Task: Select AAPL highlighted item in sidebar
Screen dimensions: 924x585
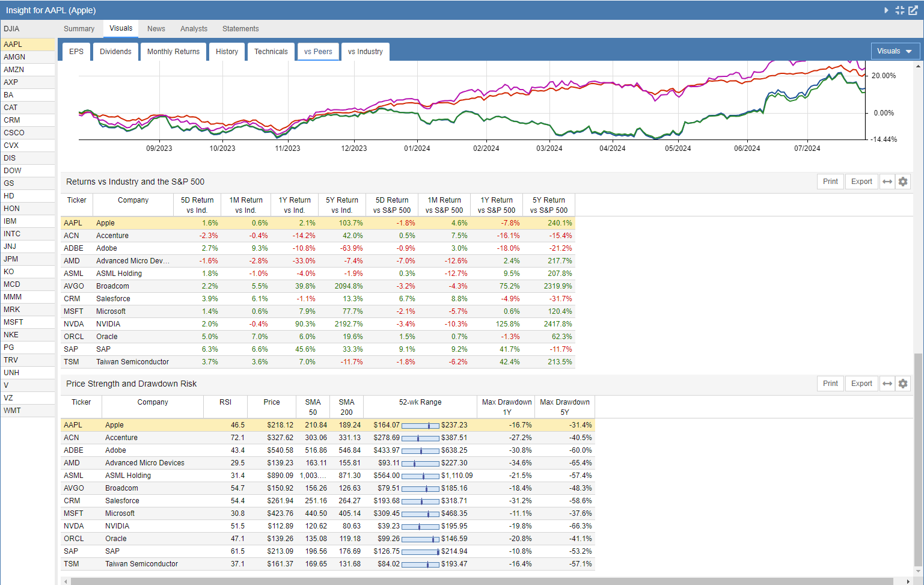Action: (x=28, y=44)
